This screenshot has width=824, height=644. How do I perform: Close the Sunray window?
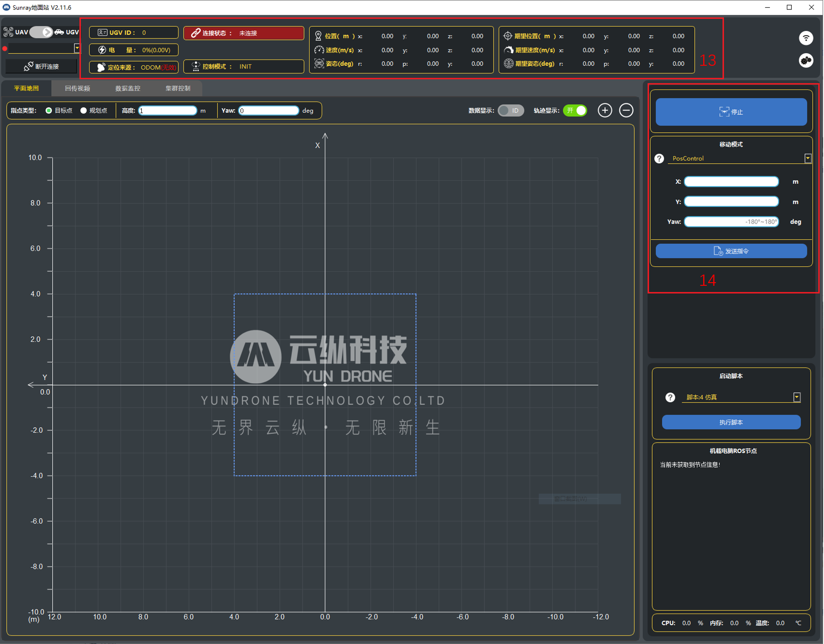(811, 8)
